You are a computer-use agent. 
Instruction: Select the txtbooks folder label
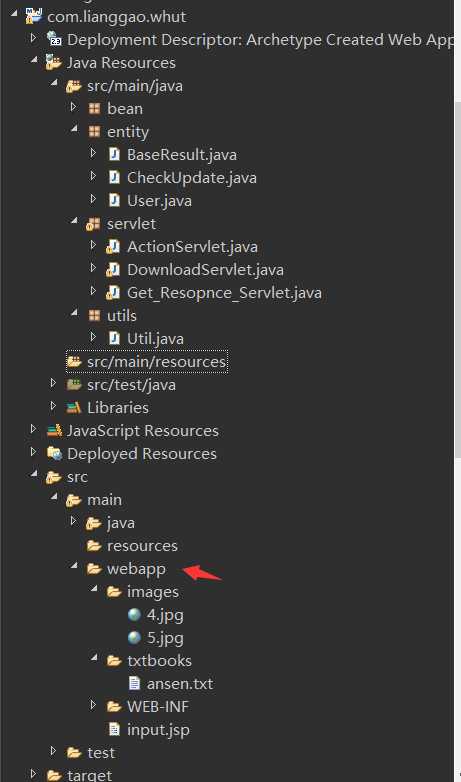(x=159, y=661)
